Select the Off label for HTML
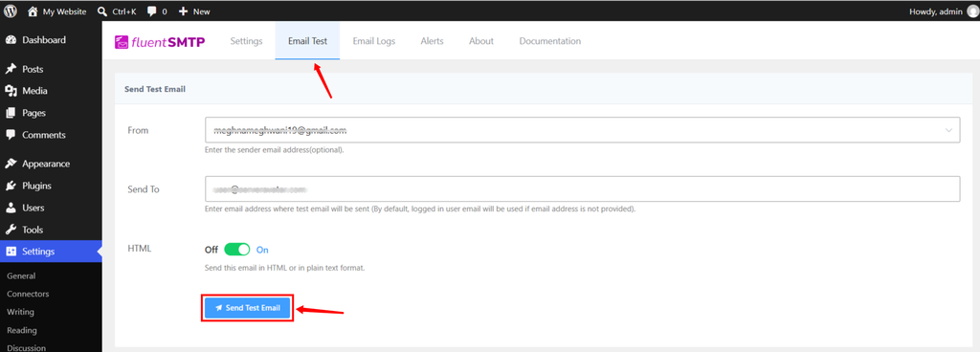Screen dimensions: 980x352 click(212, 250)
